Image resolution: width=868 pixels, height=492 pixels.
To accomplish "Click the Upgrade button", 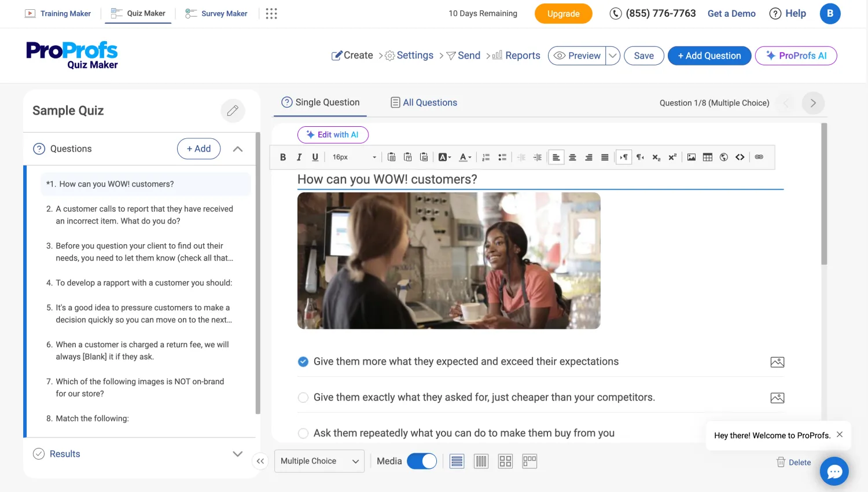I will 563,14.
